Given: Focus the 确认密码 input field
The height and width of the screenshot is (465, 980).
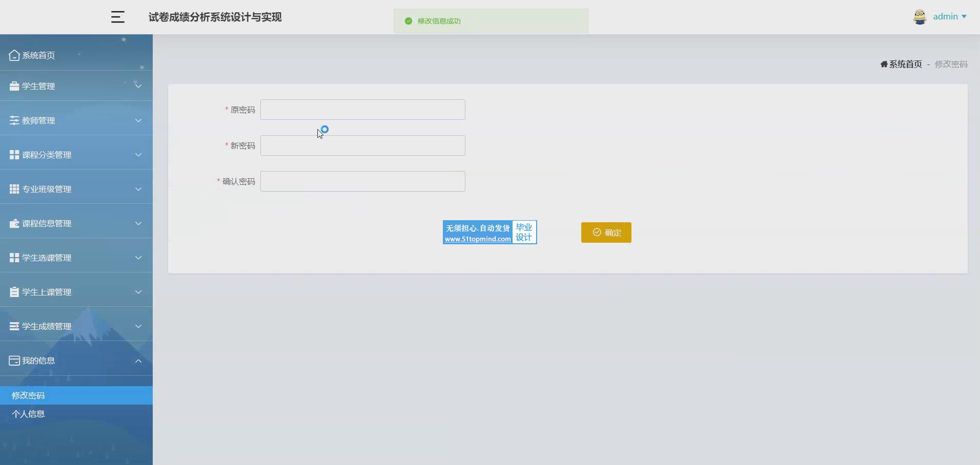Looking at the screenshot, I should (x=363, y=181).
